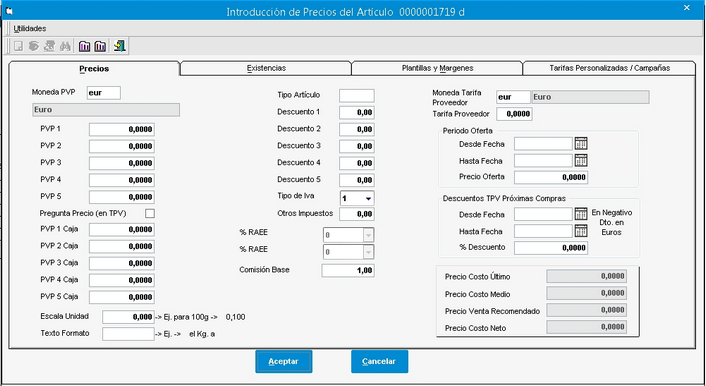Click the chart folder icon beside the binoculars
Viewport: 706px width, 386px height.
pos(84,46)
